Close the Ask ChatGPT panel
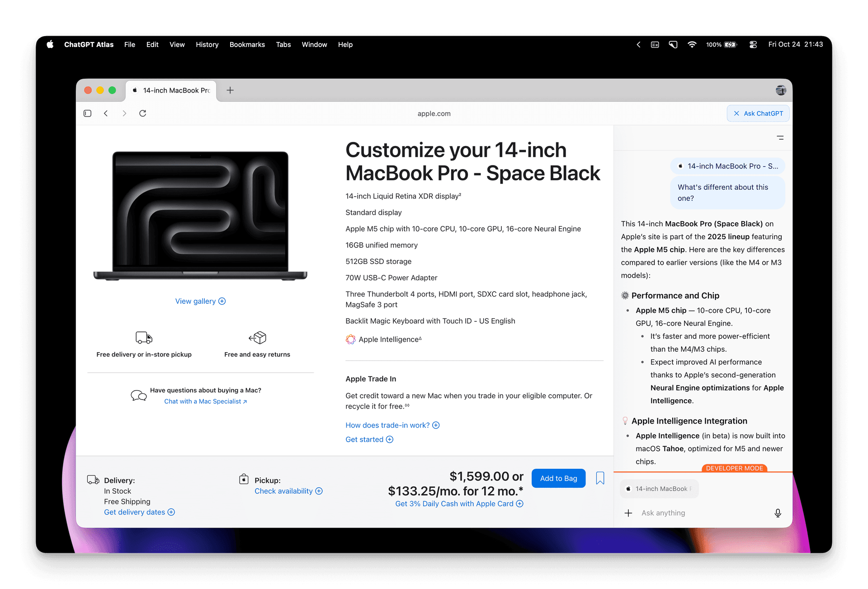This screenshot has width=868, height=589. [736, 113]
